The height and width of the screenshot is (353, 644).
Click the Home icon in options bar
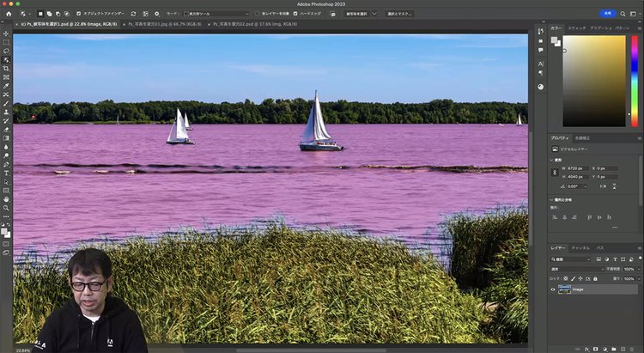point(9,14)
